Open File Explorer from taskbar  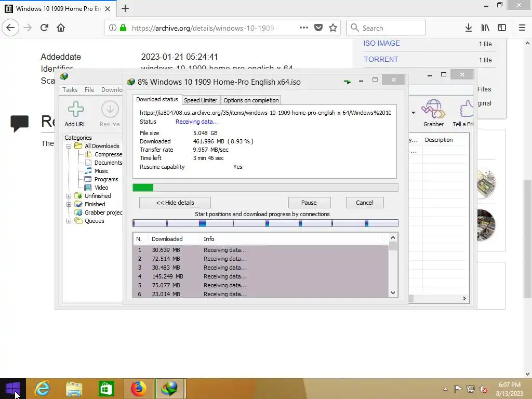click(74, 389)
